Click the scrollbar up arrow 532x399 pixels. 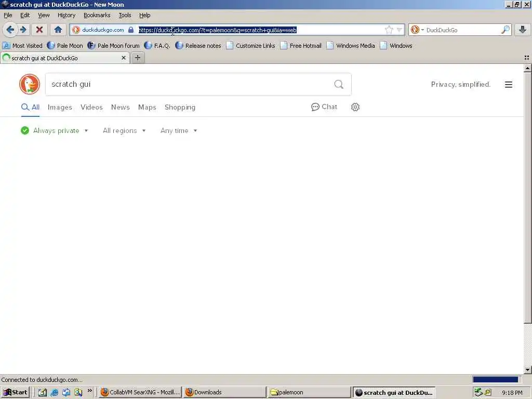pos(527,69)
